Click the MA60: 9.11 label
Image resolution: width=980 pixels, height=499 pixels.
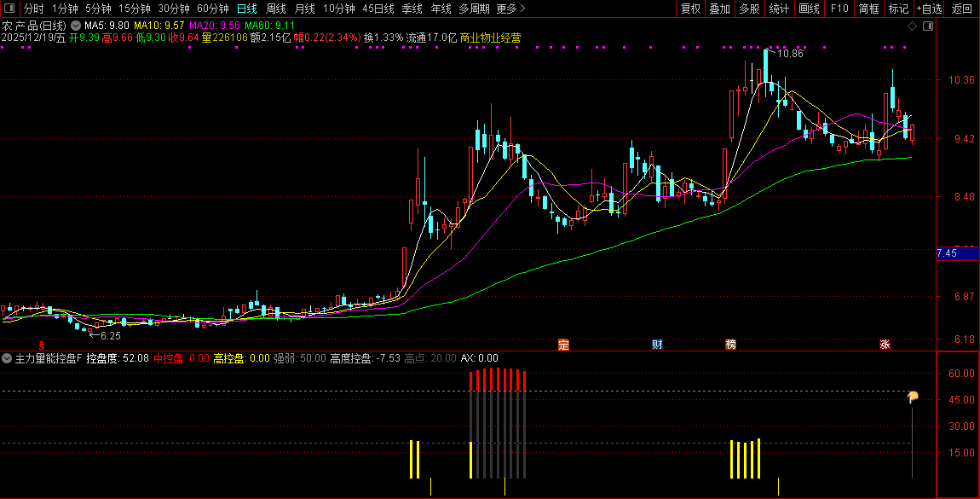click(x=269, y=26)
